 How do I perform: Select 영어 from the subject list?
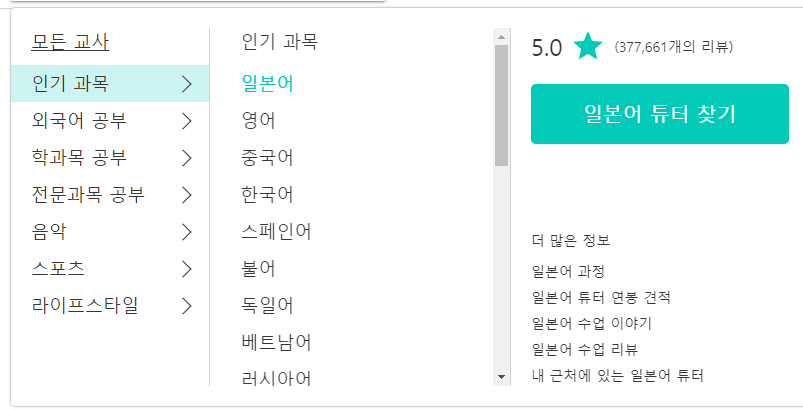[258, 121]
